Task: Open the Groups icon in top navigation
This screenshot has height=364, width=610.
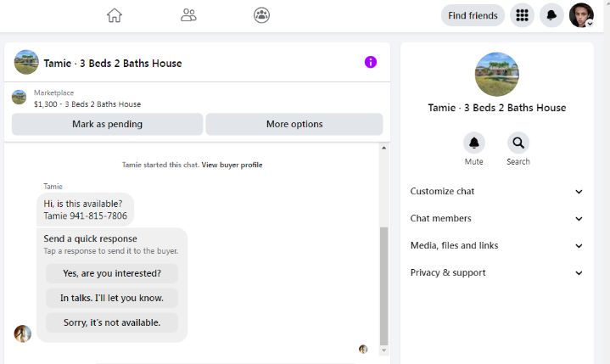Action: 261,15
